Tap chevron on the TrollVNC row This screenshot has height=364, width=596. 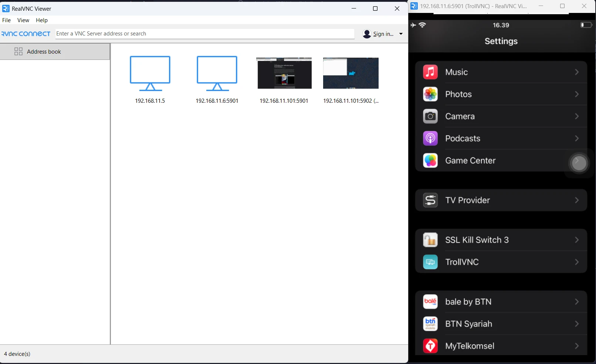click(x=577, y=262)
